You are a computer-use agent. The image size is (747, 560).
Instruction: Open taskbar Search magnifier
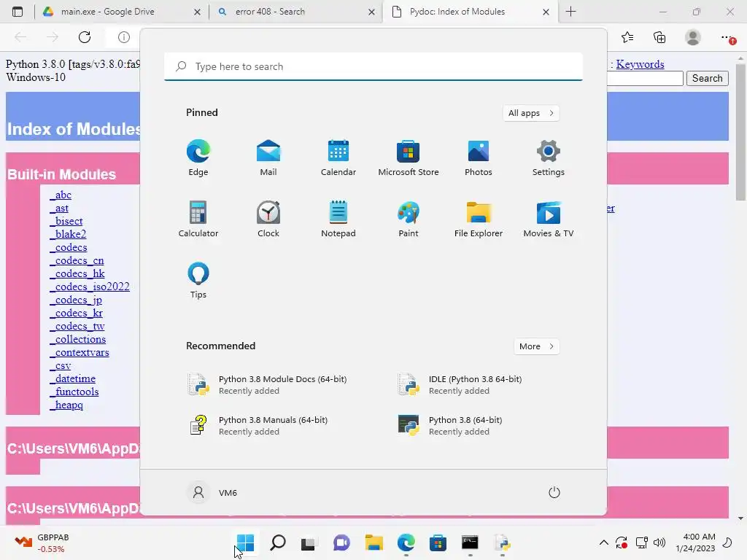point(278,542)
